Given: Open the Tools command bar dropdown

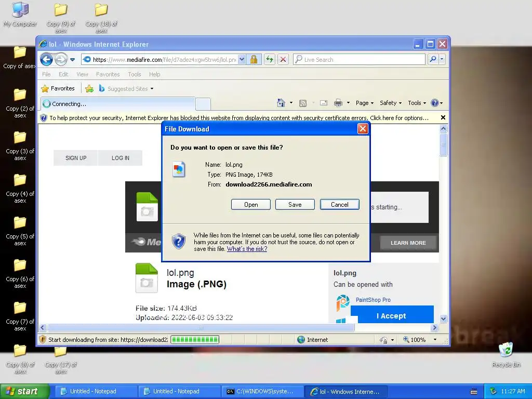Looking at the screenshot, I should tap(417, 103).
